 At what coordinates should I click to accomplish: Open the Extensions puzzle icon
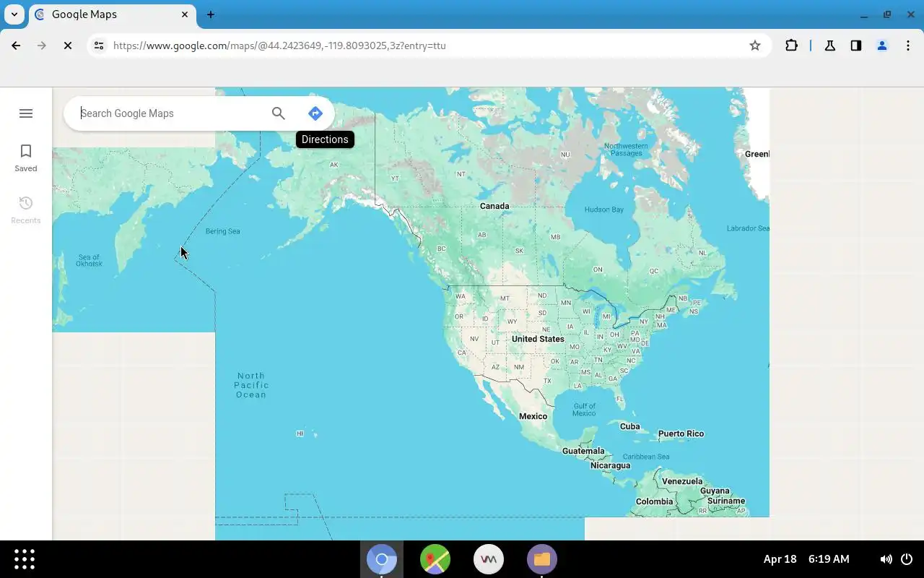[x=791, y=46]
